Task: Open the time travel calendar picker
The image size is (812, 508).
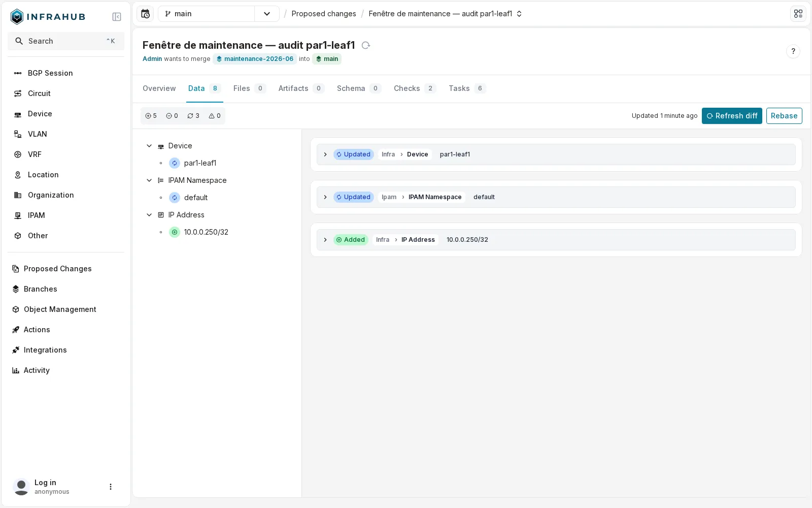Action: 146,14
